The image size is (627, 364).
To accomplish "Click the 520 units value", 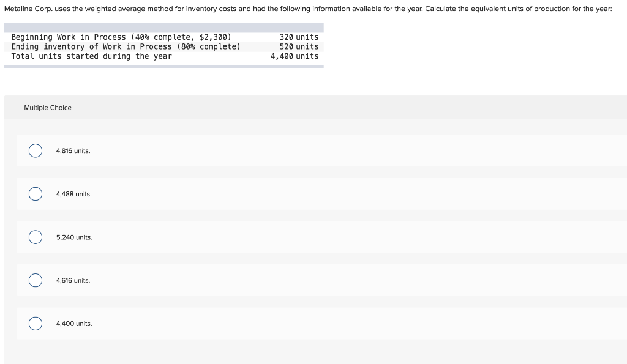I will (x=299, y=46).
